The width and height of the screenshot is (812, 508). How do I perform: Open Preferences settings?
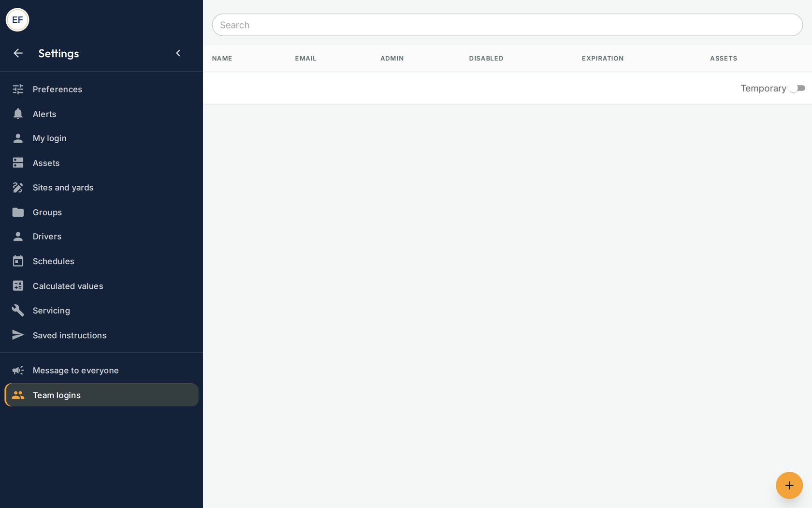[101, 89]
